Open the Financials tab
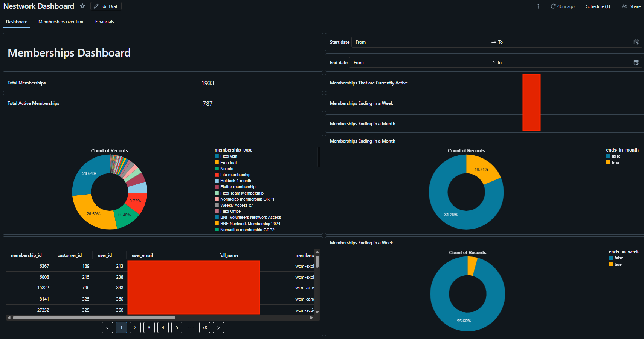The image size is (644, 339). click(x=104, y=22)
